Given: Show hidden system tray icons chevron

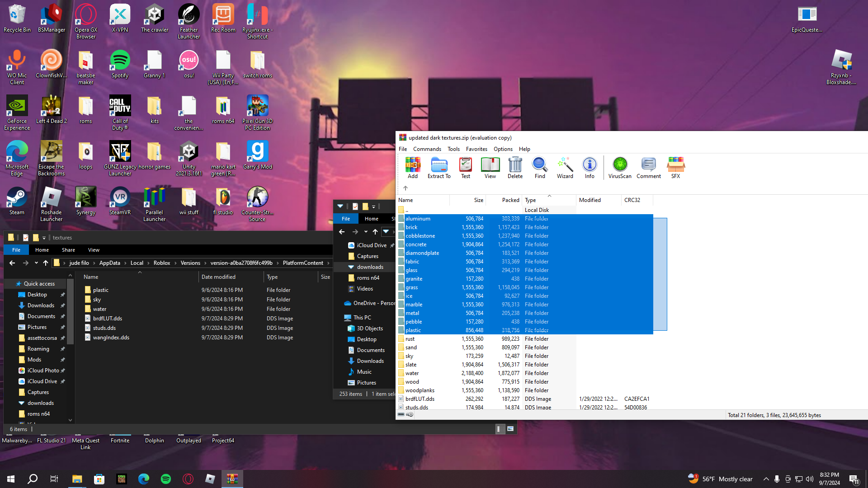Looking at the screenshot, I should point(766,479).
